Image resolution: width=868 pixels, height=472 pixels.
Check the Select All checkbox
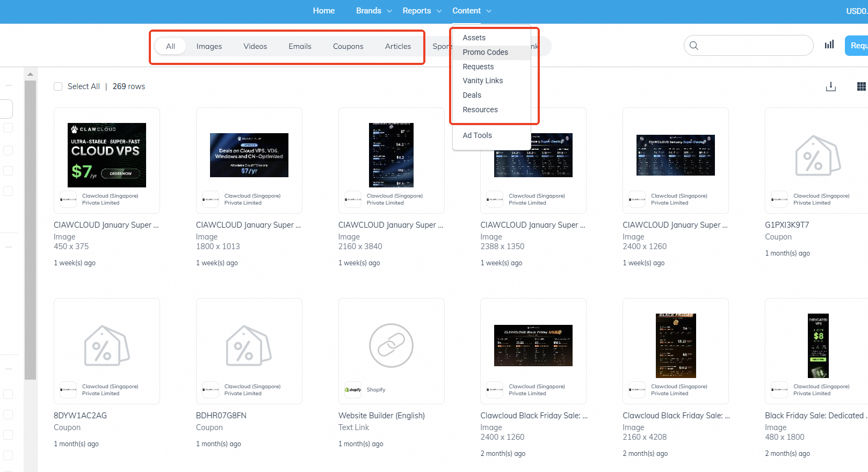[x=58, y=86]
